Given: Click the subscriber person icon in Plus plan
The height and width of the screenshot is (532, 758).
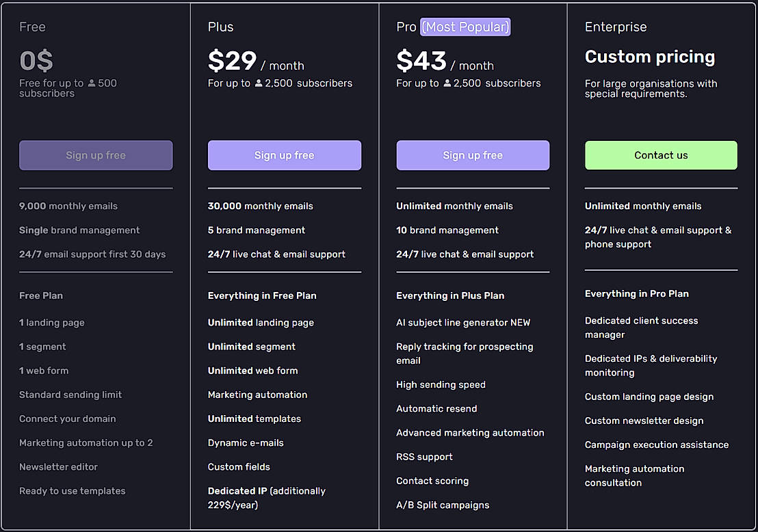Looking at the screenshot, I should pos(259,83).
